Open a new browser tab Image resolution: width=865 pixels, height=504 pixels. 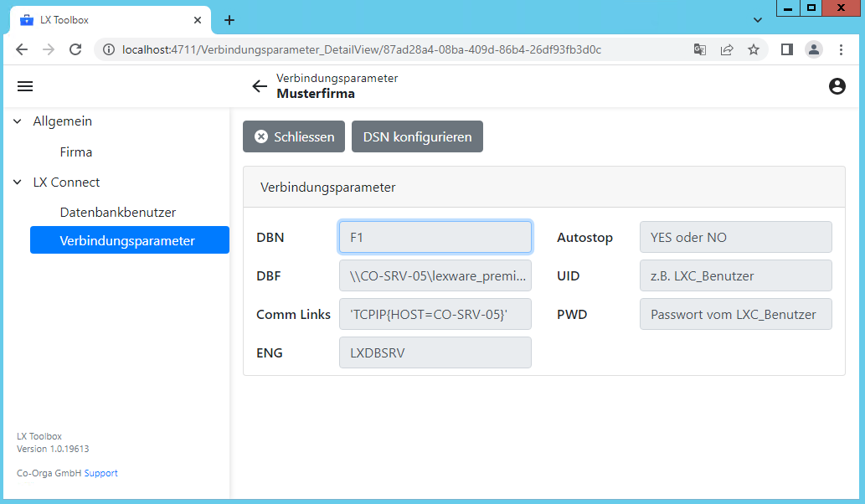tap(229, 20)
